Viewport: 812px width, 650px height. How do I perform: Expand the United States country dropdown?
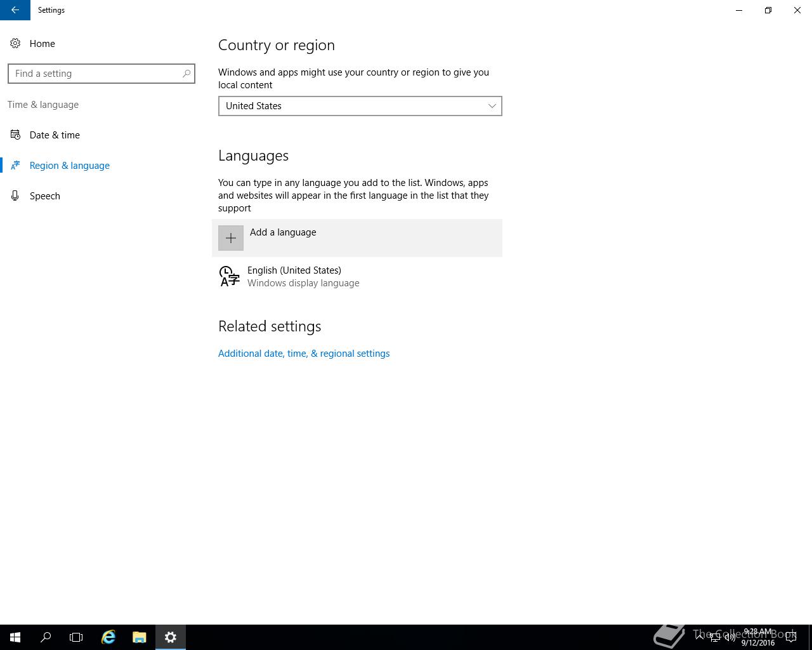(360, 106)
